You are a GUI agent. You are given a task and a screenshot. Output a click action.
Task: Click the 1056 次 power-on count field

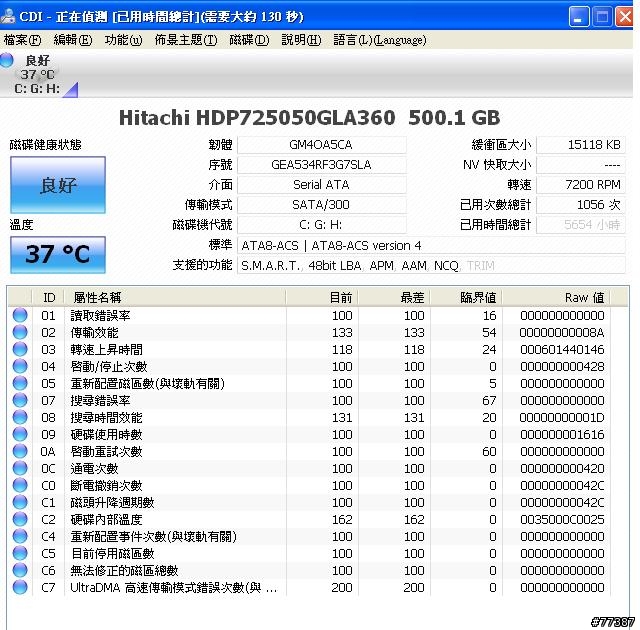point(581,205)
